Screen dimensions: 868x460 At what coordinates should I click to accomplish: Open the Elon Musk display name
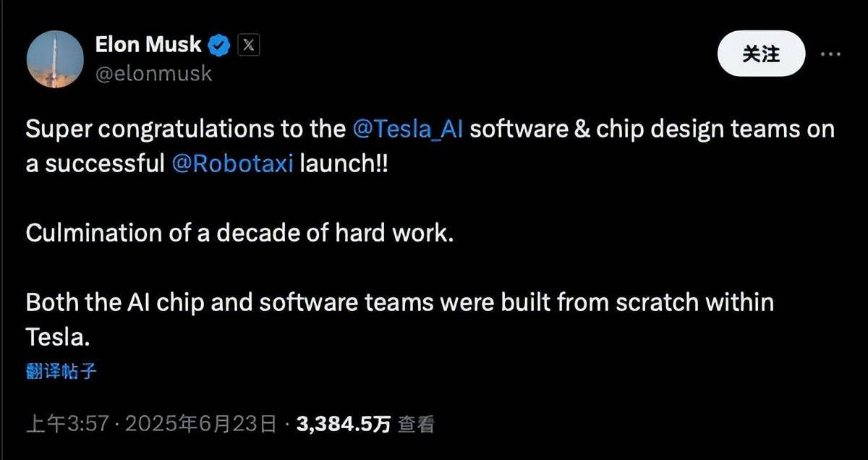(148, 45)
